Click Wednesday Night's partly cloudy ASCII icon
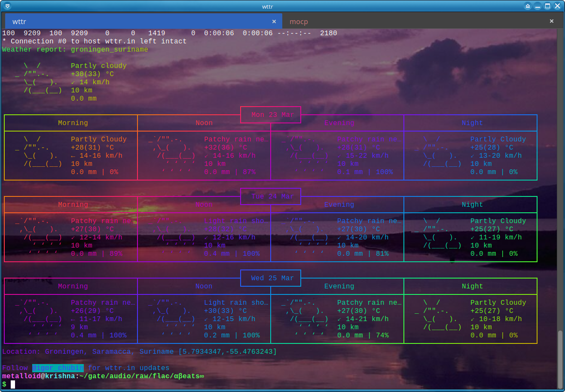Image resolution: width=565 pixels, height=392 pixels. (x=438, y=315)
